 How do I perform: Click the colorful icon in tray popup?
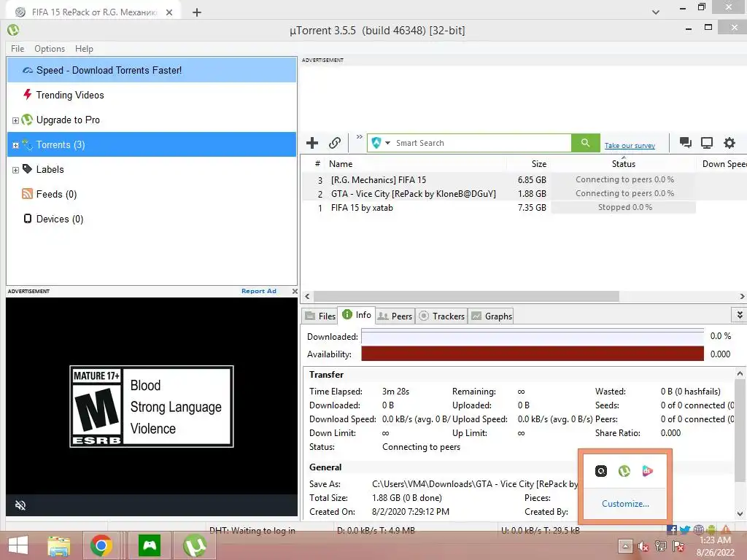[647, 471]
